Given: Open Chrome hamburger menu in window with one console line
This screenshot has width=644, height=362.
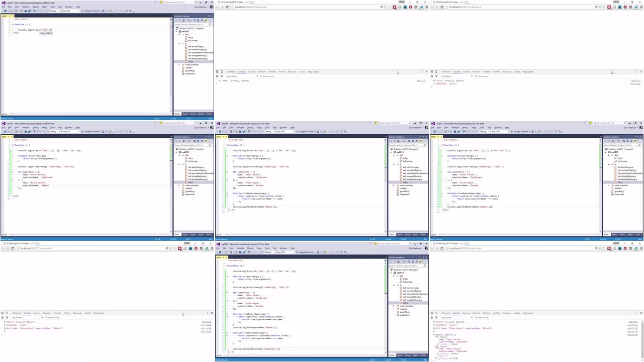Looking at the screenshot, I should [427, 7].
